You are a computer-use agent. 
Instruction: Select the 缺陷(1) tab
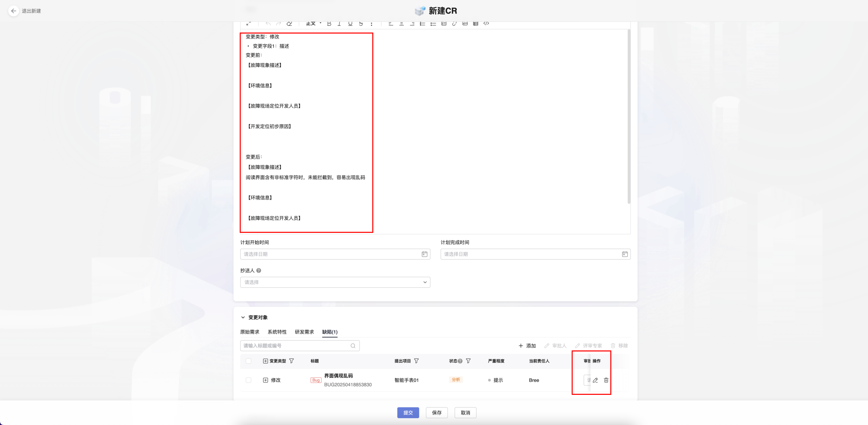[x=330, y=332]
